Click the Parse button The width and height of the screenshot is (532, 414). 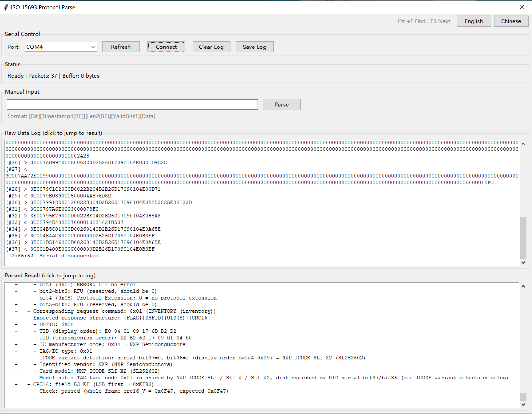tap(282, 104)
